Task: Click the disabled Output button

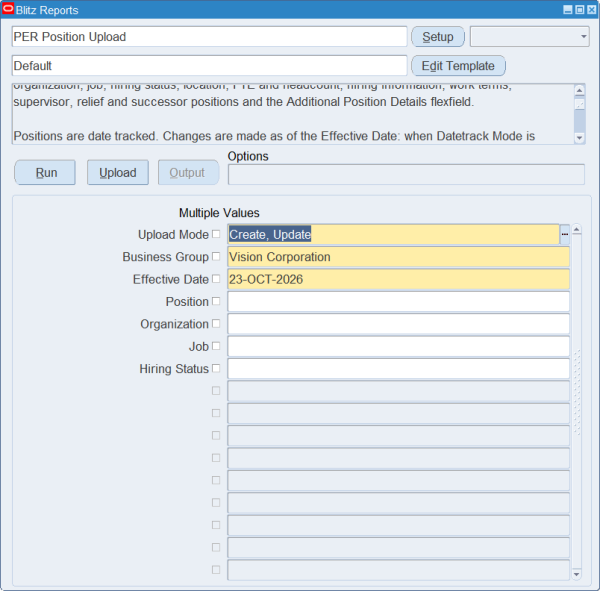Action: (x=189, y=173)
